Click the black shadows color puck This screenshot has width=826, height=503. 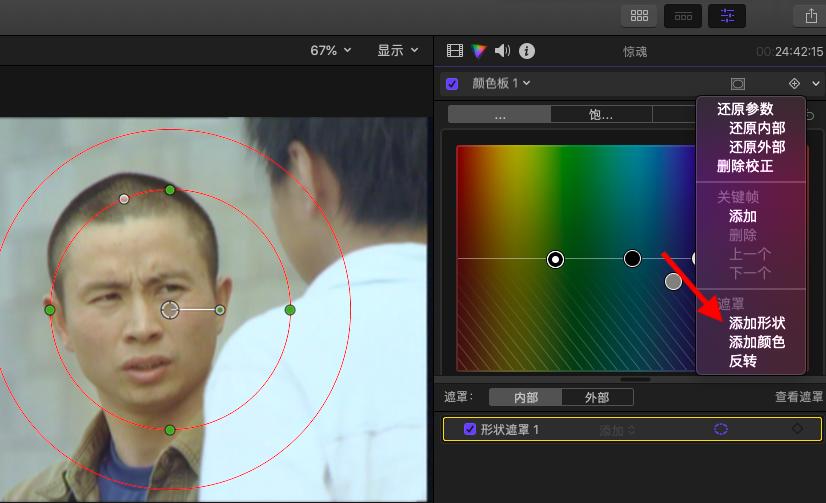pyautogui.click(x=632, y=258)
